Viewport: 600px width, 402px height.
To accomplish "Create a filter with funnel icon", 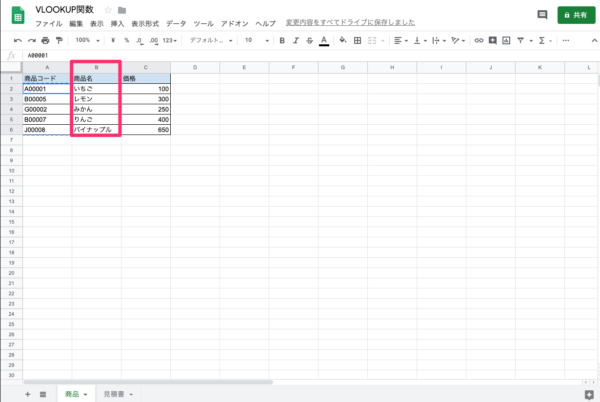I will point(520,41).
